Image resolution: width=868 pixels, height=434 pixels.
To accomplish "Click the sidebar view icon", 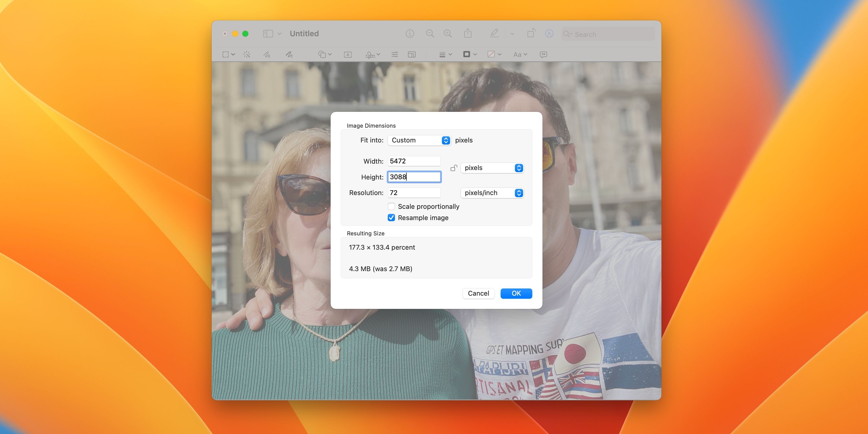I will (268, 34).
